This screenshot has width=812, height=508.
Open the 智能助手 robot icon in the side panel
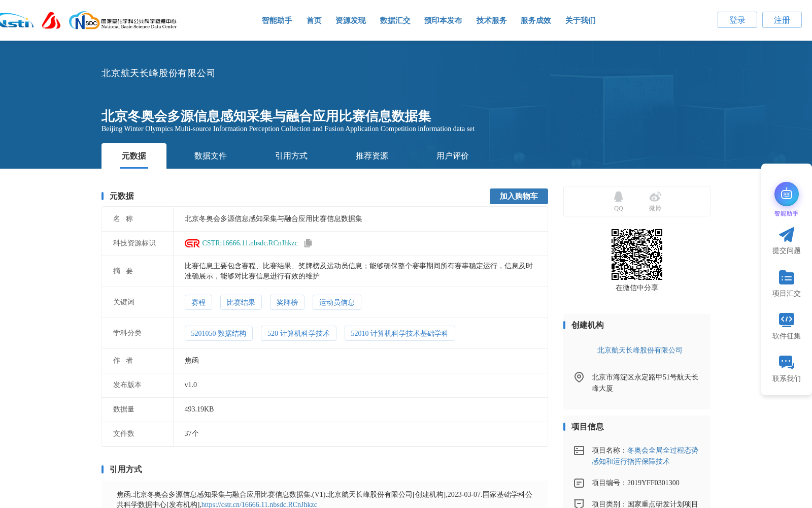click(x=787, y=194)
